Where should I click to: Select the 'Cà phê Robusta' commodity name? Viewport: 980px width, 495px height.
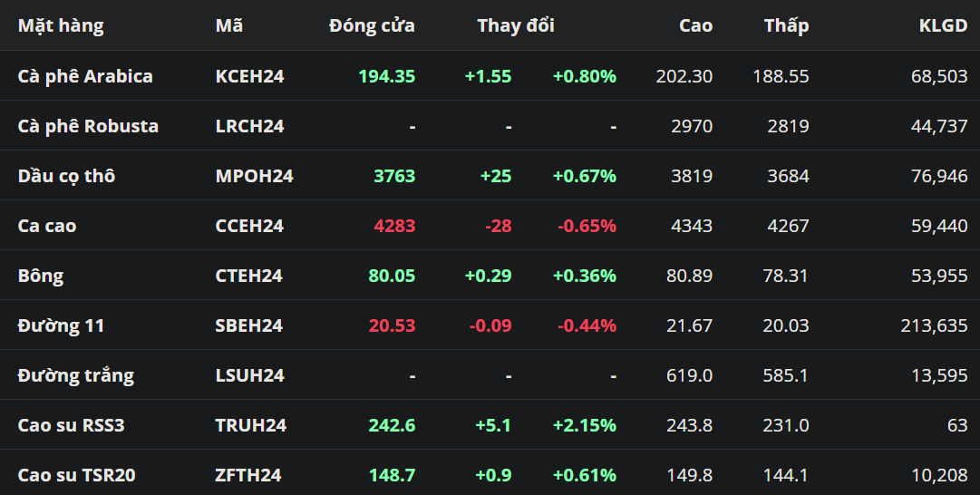(88, 126)
